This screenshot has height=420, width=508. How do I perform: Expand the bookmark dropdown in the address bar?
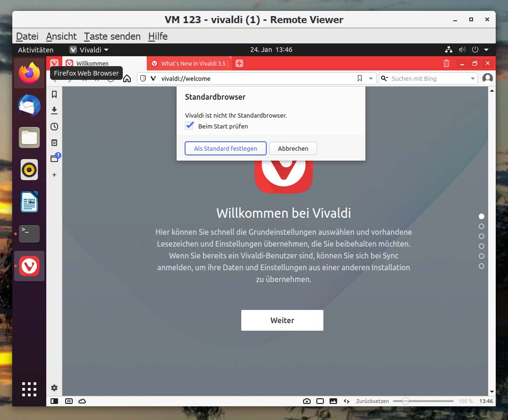click(x=370, y=78)
